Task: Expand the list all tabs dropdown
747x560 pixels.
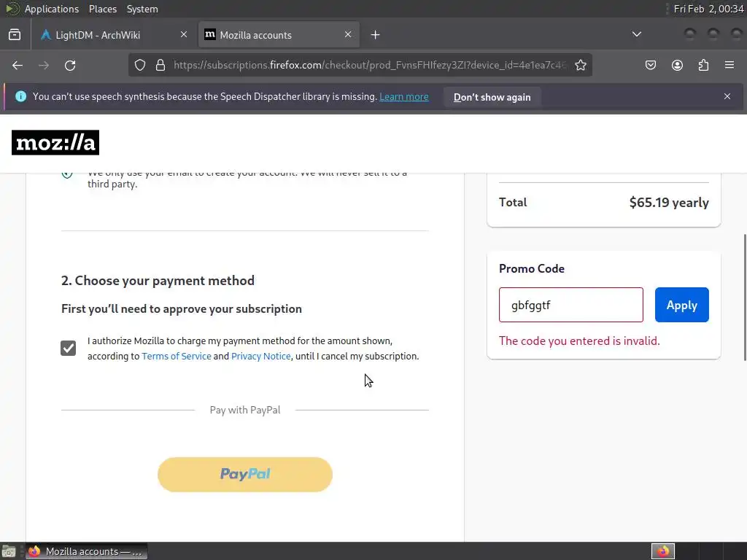Action: pyautogui.click(x=636, y=34)
